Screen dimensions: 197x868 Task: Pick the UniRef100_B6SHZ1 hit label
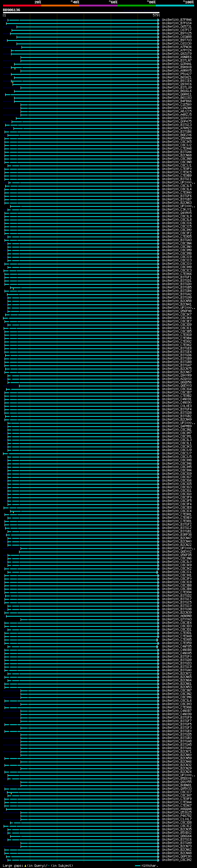tap(177, 78)
